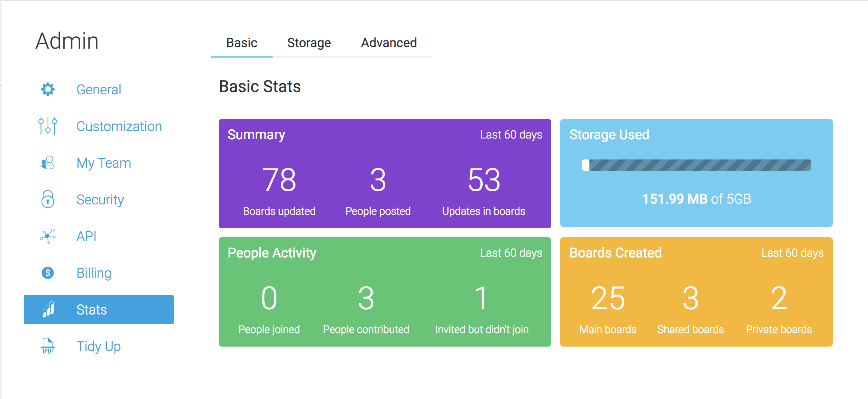Viewport: 868px width, 399px height.
Task: Click the Storage Used heading
Action: 609,135
